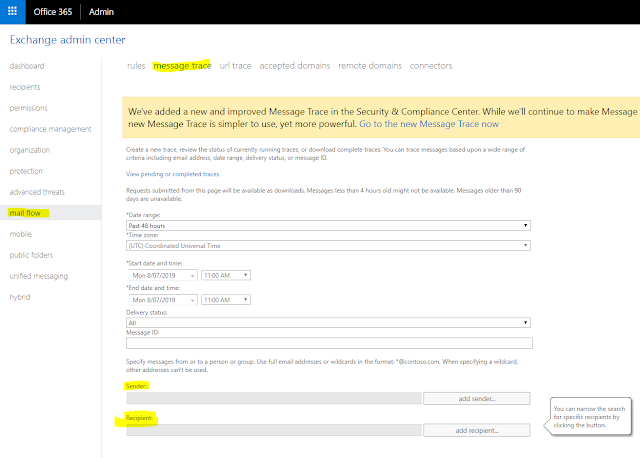Click the Recipient address field
640x458 pixels.
pyautogui.click(x=274, y=430)
